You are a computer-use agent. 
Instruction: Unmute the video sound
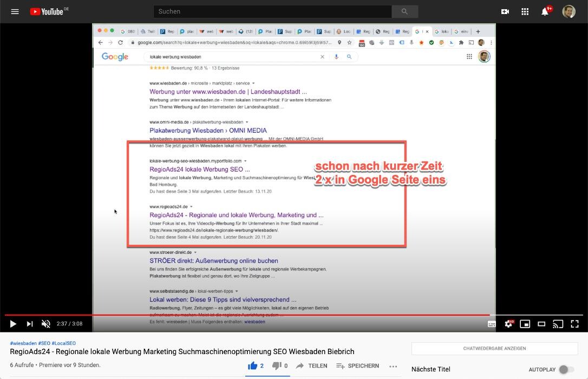pos(45,324)
